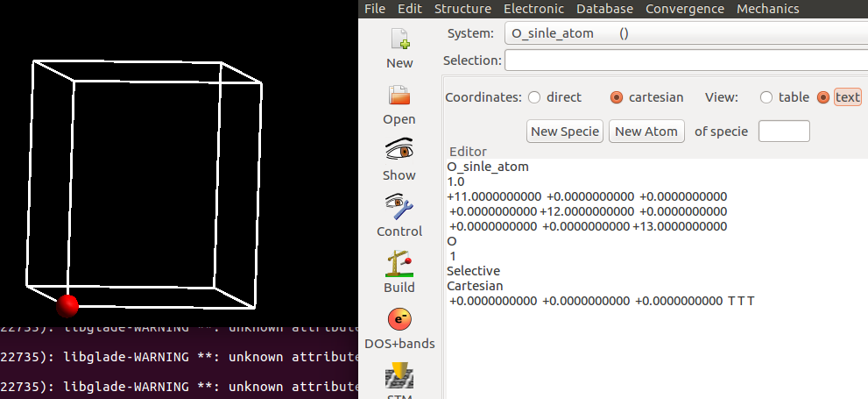Open the Control panel icon
This screenshot has height=399, width=868.
pos(399,208)
